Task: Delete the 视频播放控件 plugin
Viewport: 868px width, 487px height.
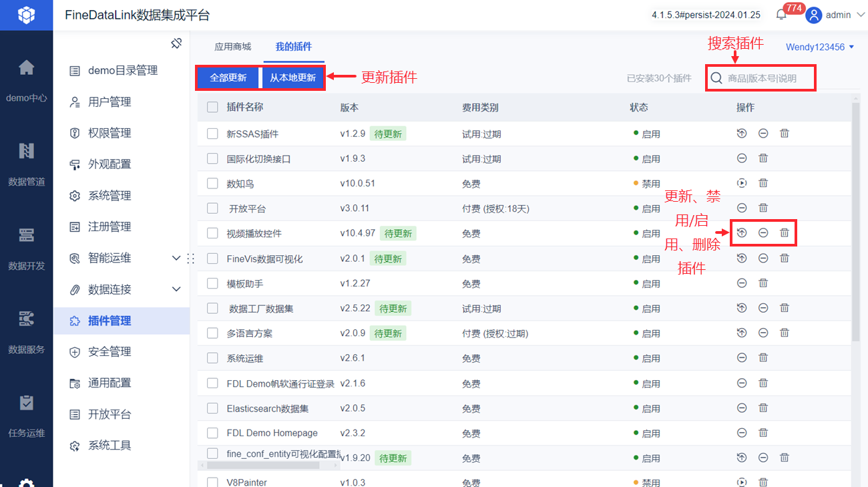Action: [x=785, y=233]
